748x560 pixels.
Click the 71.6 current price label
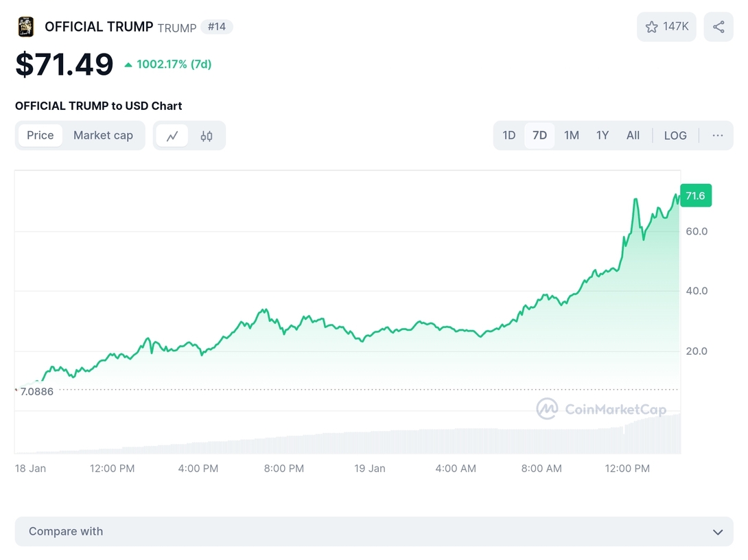click(696, 196)
